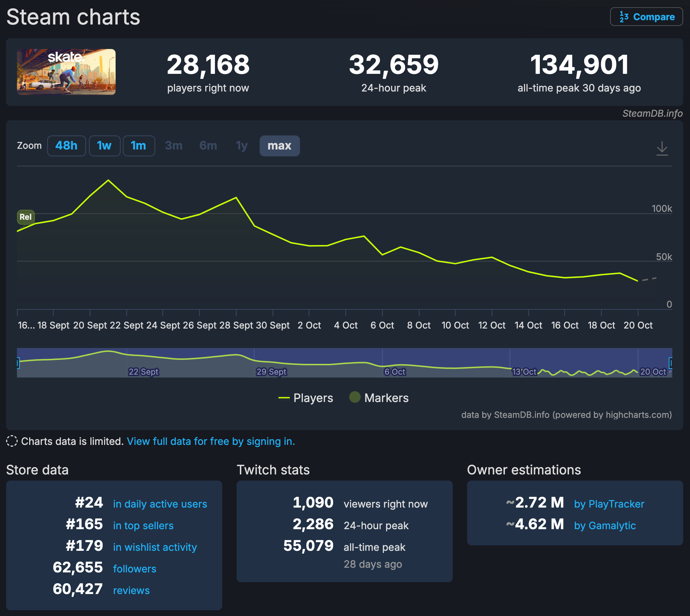
Task: Open the top sellers ranking link
Action: click(x=143, y=525)
